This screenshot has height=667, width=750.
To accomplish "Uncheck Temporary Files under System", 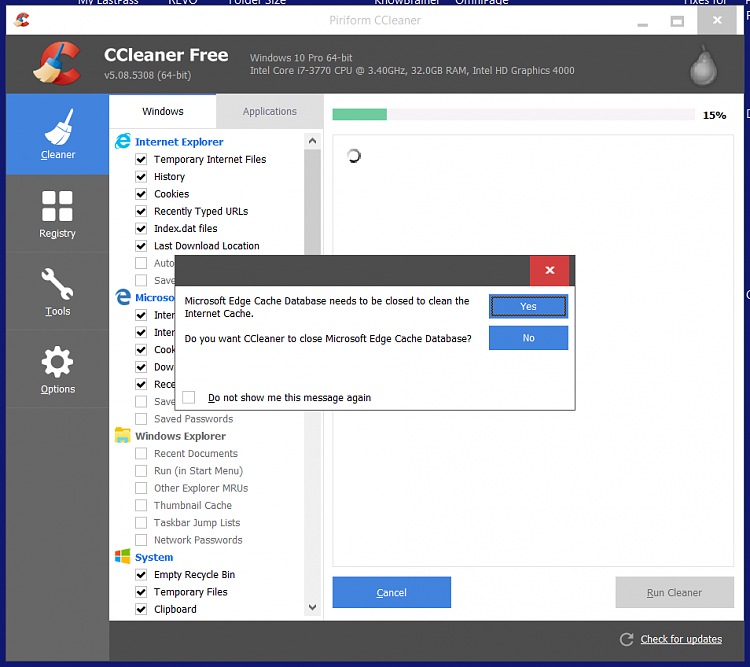I will (141, 592).
